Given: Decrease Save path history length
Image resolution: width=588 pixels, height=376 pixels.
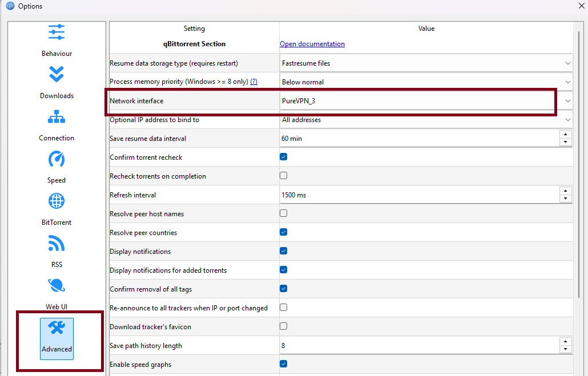Looking at the screenshot, I should pos(566,349).
